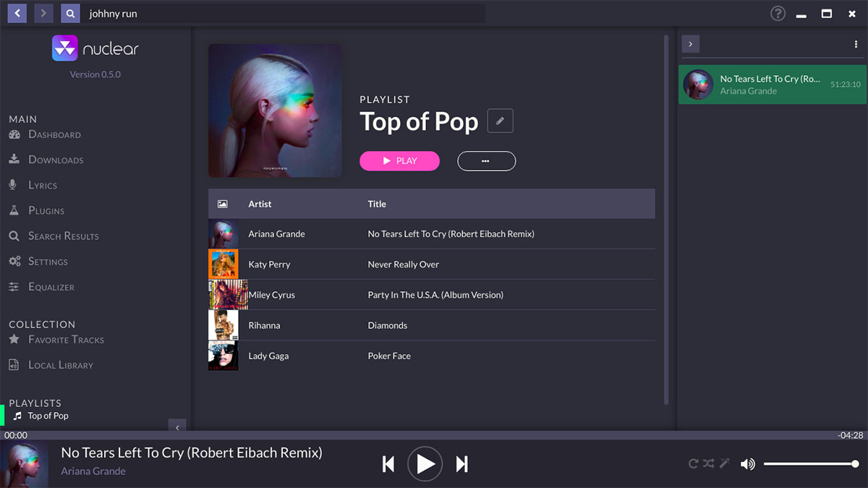
Task: Adjust the volume slider
Action: click(810, 464)
